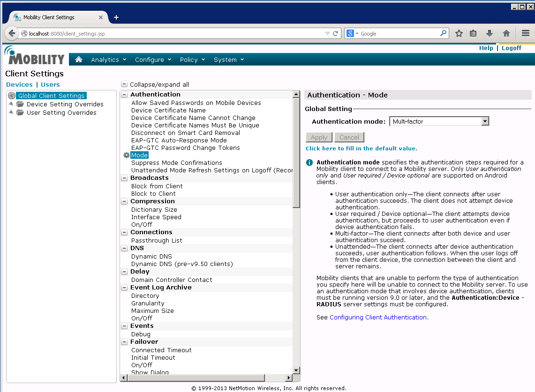Collapse the Authentication settings section
Viewport: 535px width, 392px height.
pyautogui.click(x=125, y=95)
